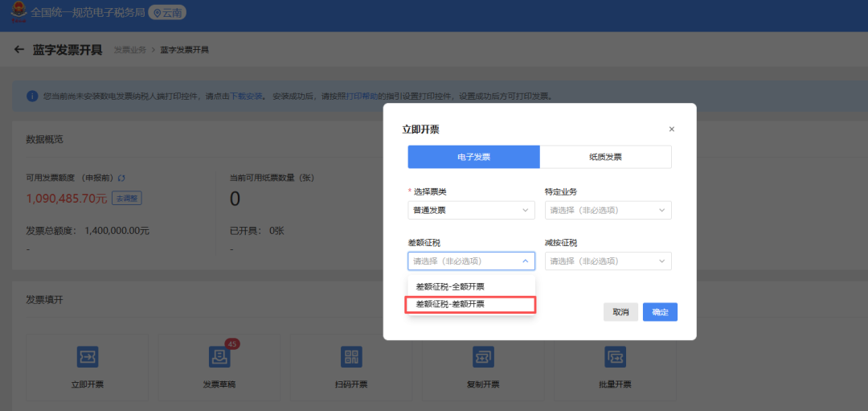868x411 pixels.
Task: Open 复制开票 card icon
Action: click(x=483, y=357)
